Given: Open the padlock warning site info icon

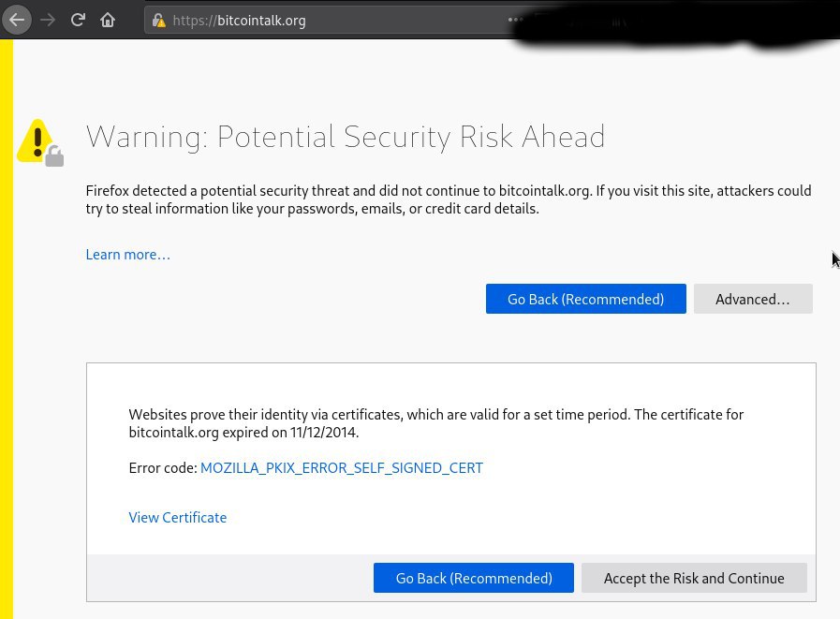Looking at the screenshot, I should (x=158, y=21).
